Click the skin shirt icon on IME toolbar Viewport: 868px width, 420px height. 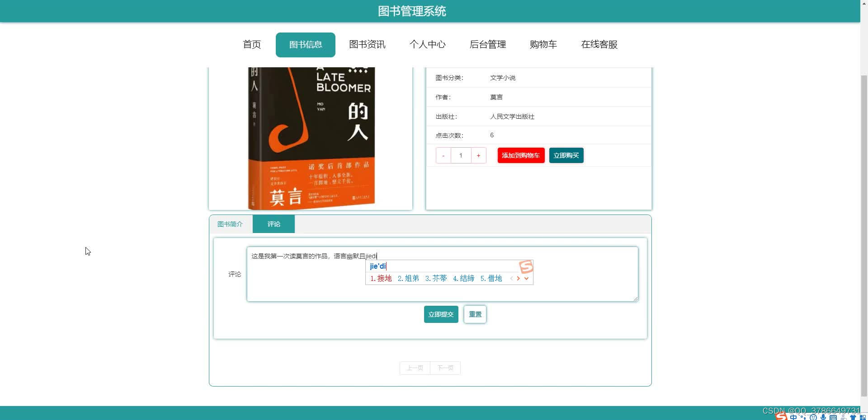tap(853, 417)
